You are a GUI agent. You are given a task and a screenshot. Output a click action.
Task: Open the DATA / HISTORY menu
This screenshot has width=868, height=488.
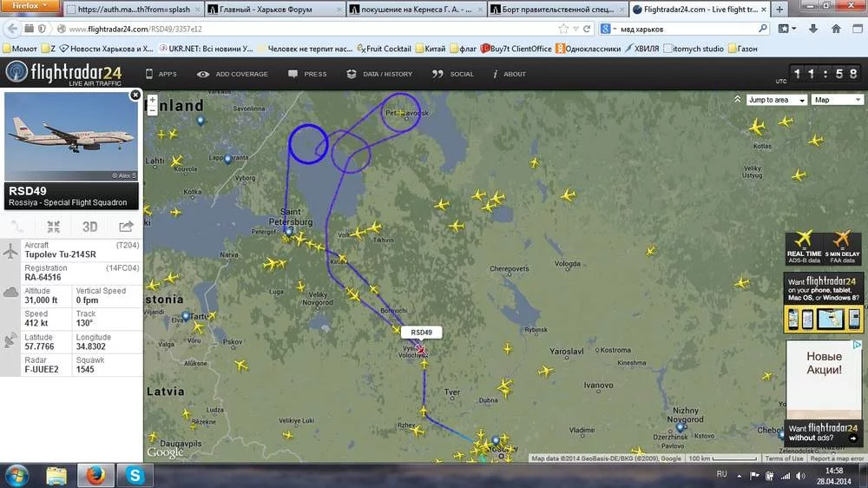click(379, 74)
